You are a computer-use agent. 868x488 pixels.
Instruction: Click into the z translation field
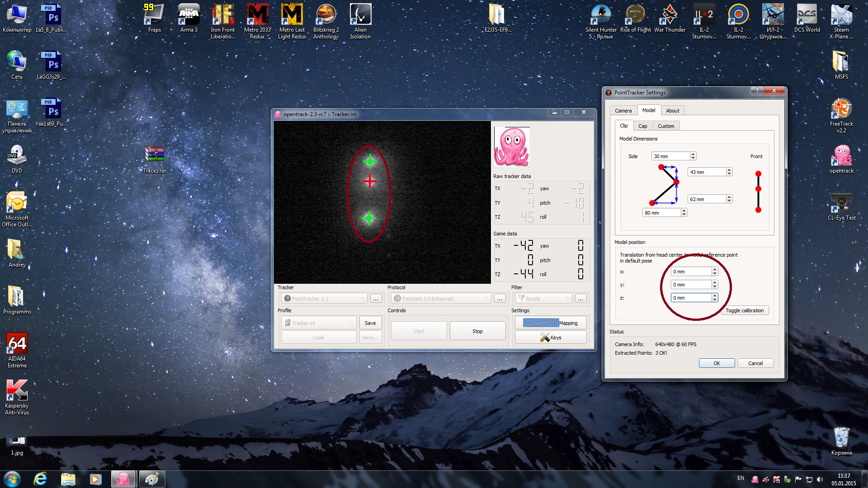(x=691, y=298)
